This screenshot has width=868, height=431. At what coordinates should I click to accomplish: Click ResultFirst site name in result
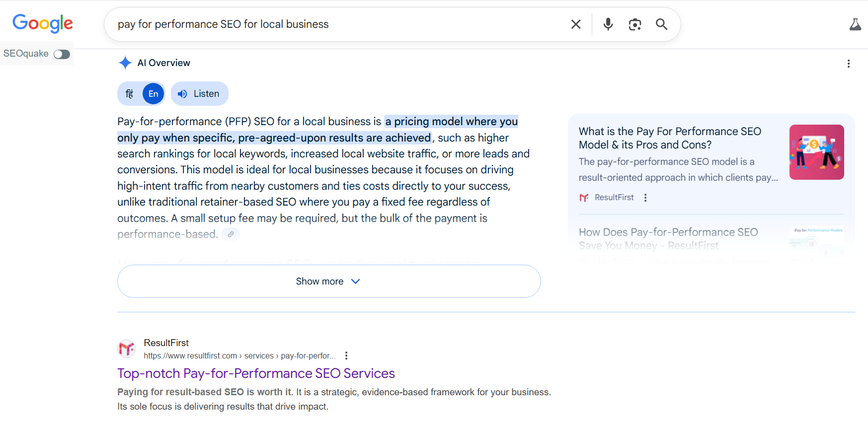point(166,343)
